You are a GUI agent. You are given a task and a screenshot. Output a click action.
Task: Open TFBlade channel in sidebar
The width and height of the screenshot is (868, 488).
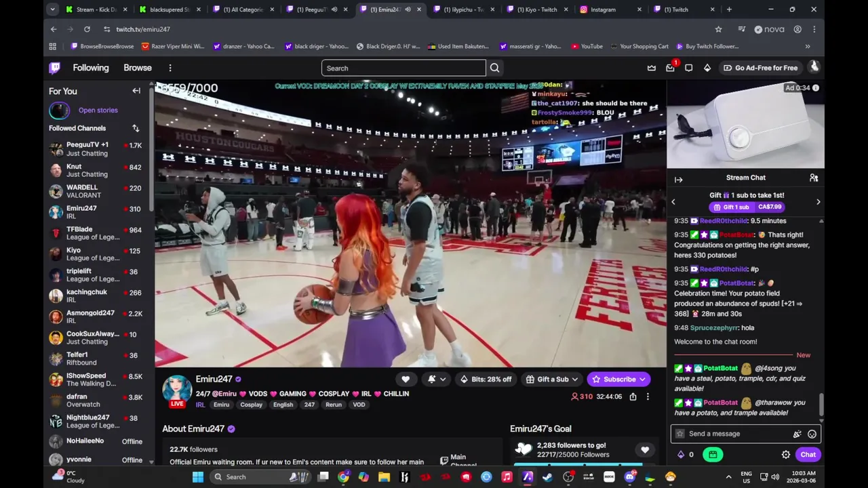pyautogui.click(x=98, y=233)
